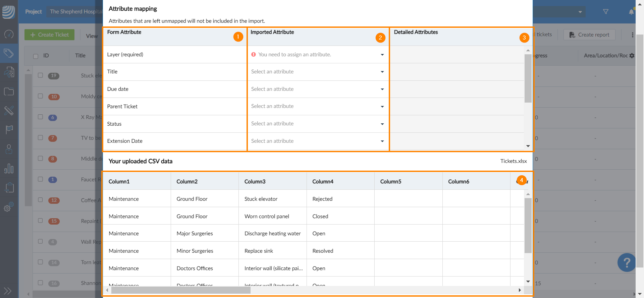Tick the checkbox for ticket 19
Screen dimensions: 644x298
tap(41, 75)
